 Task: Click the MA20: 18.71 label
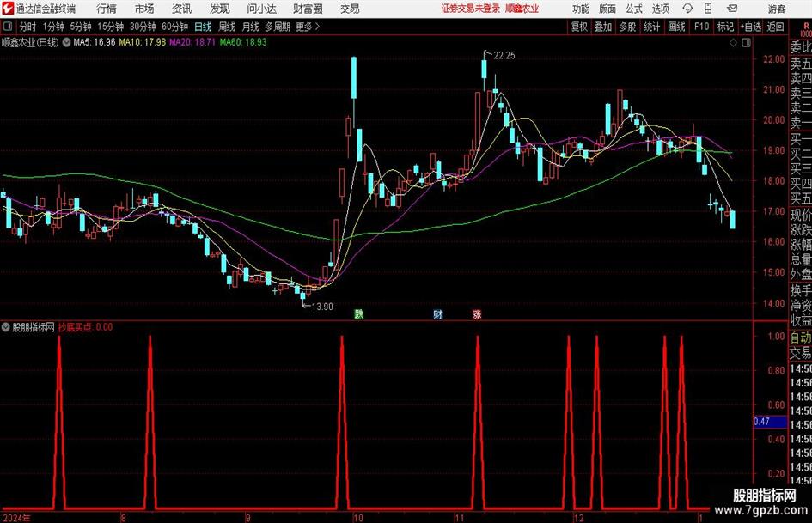coord(192,42)
